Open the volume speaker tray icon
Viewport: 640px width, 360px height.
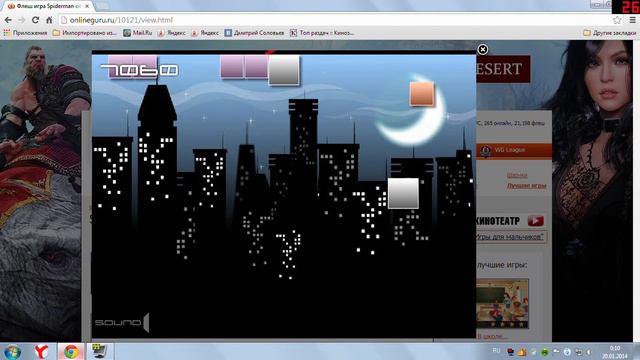point(589,351)
